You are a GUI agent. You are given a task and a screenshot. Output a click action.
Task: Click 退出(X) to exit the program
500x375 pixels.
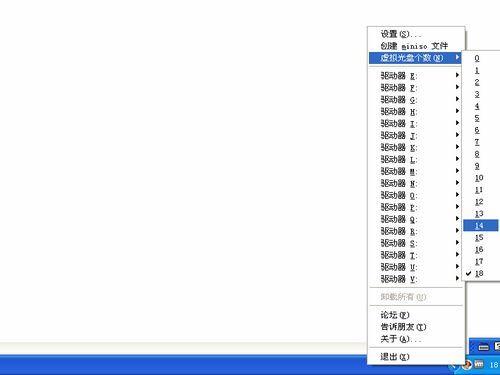click(x=416, y=357)
